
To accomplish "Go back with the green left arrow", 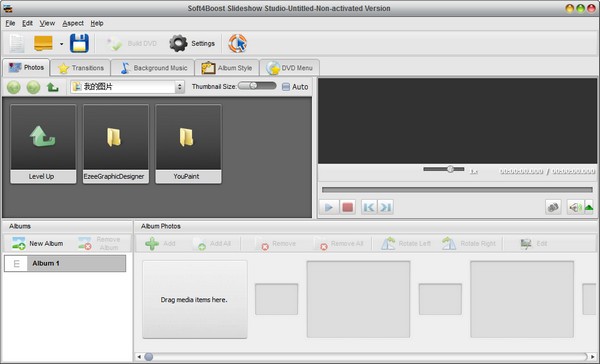I will pos(14,87).
